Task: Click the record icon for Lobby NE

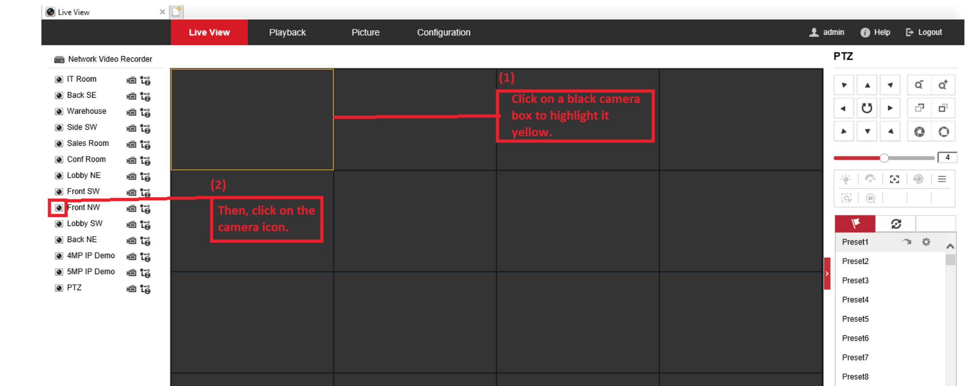Action: [x=131, y=177]
